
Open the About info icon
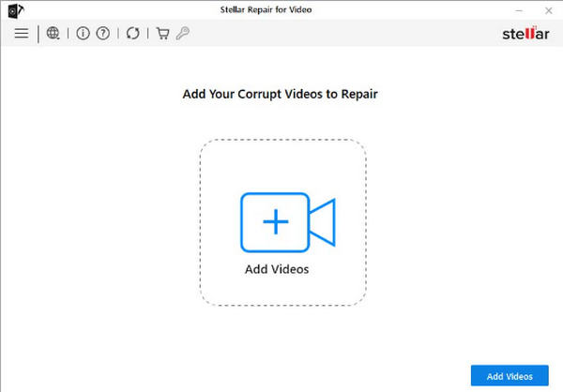[83, 34]
